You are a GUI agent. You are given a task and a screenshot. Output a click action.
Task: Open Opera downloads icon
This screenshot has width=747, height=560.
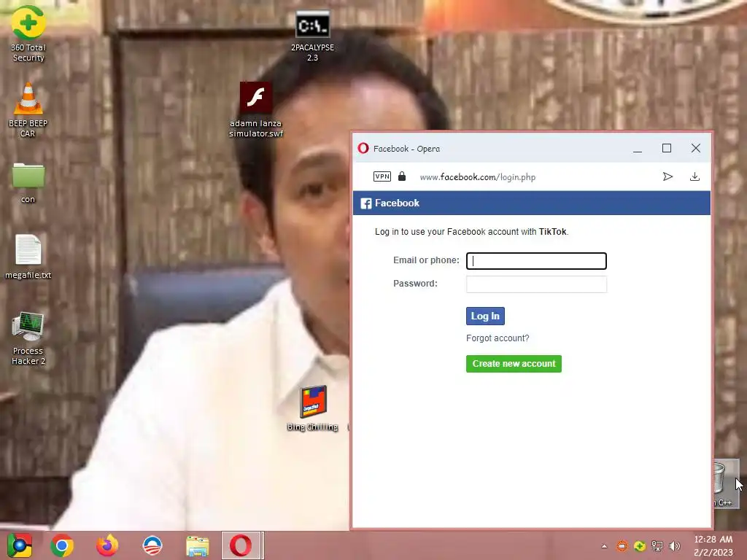(694, 176)
